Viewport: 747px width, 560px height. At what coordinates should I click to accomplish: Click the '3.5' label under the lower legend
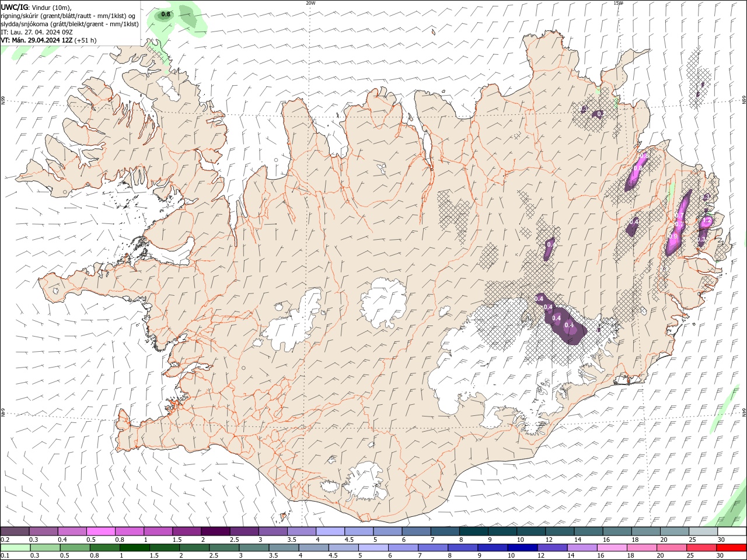click(273, 556)
